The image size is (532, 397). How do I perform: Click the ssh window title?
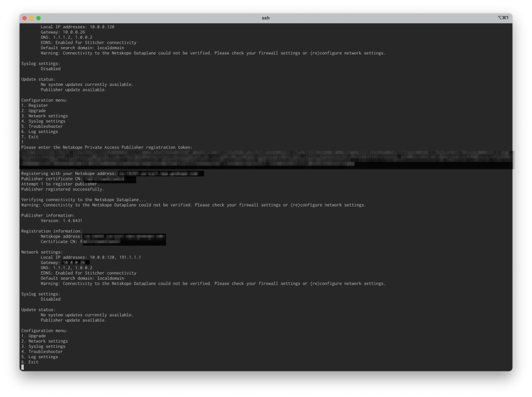pos(265,18)
